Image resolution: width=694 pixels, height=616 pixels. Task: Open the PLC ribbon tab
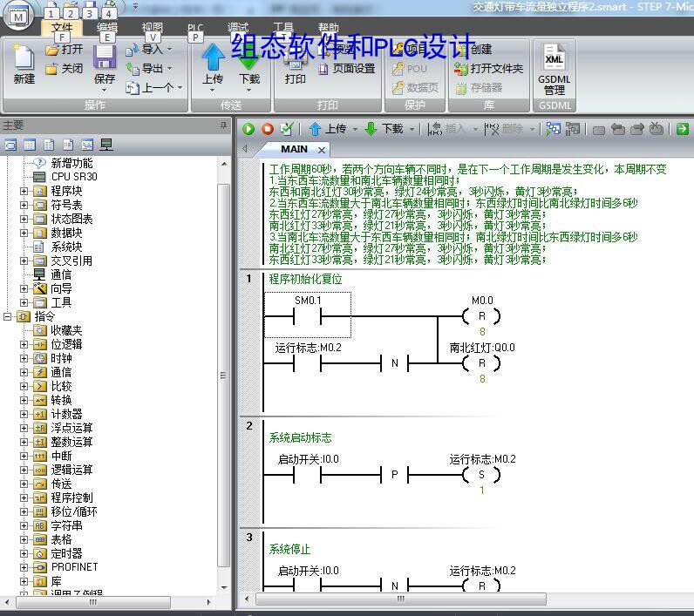coord(195,27)
